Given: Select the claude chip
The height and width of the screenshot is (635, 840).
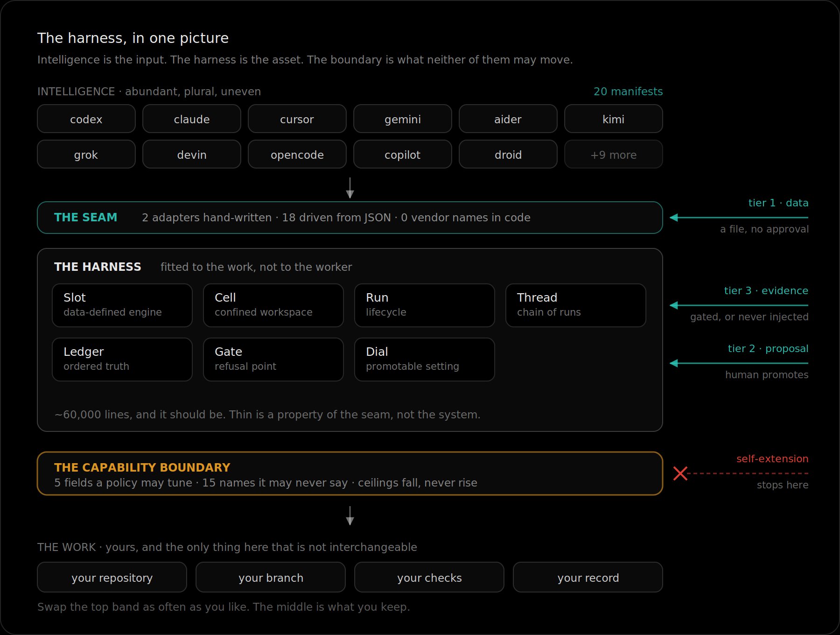Looking at the screenshot, I should point(192,119).
